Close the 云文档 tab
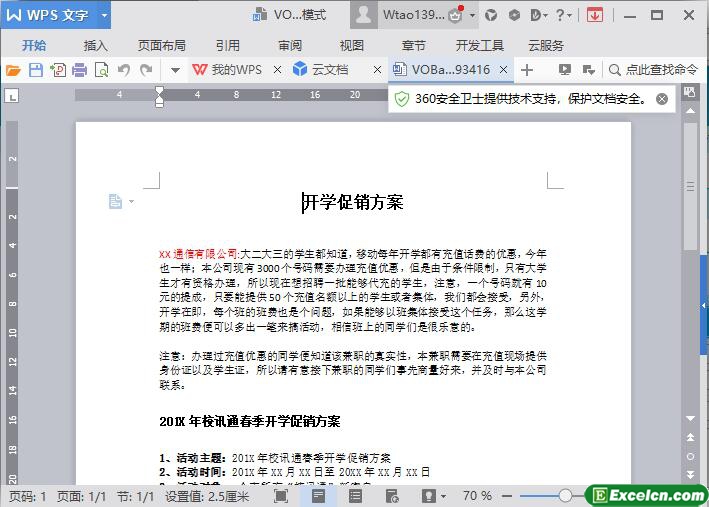 pyautogui.click(x=377, y=70)
